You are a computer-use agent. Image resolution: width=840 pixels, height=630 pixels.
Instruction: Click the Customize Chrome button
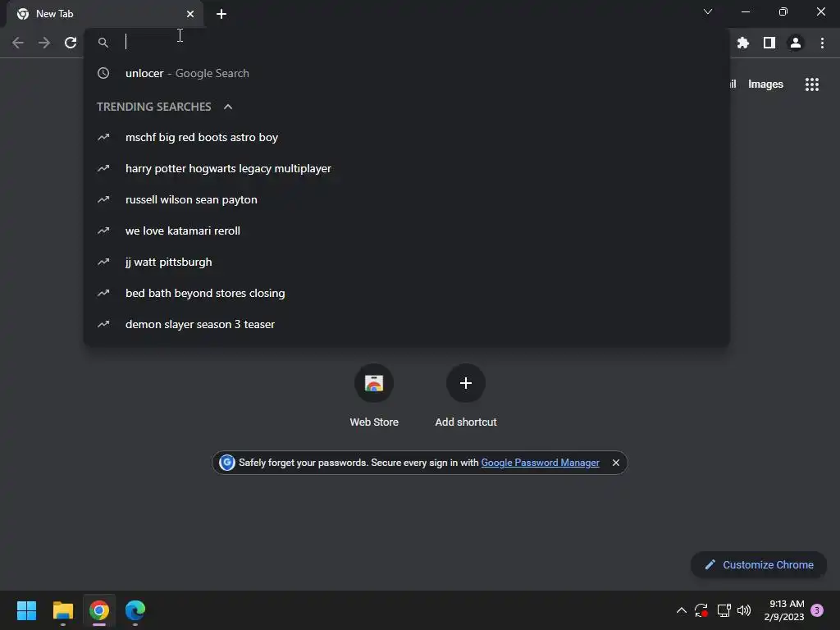tap(759, 564)
